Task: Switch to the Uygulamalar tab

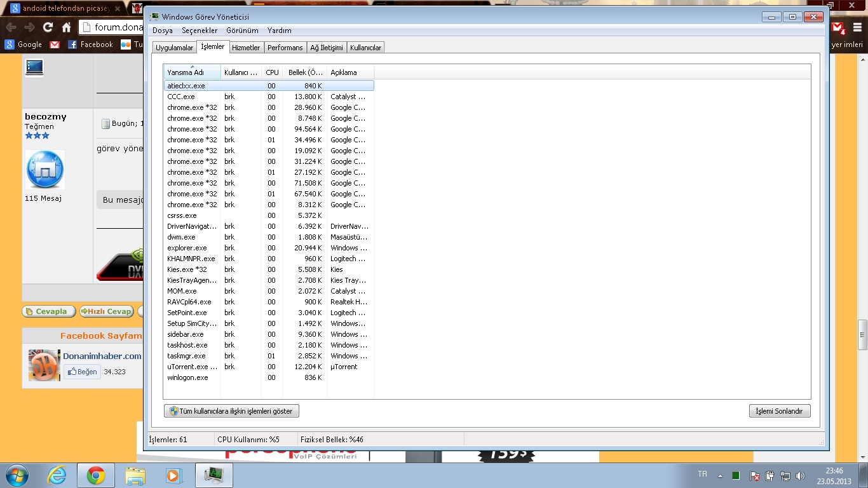Action: click(x=175, y=48)
